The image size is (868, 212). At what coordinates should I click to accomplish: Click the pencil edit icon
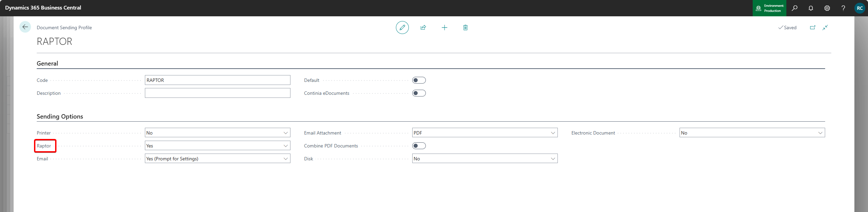coord(402,28)
